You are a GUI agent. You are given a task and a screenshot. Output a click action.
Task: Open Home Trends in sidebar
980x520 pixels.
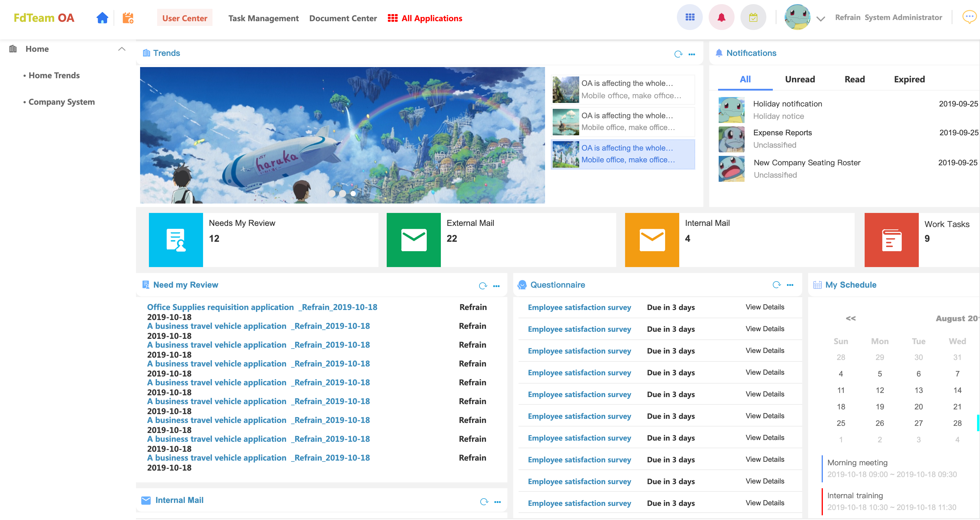pyautogui.click(x=54, y=75)
